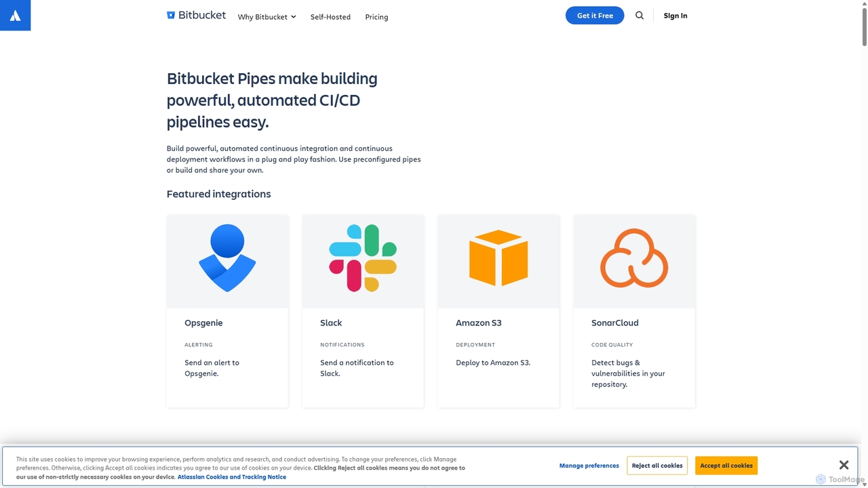Open the Bitbucket logo home link
The width and height of the screenshot is (868, 488).
point(196,15)
